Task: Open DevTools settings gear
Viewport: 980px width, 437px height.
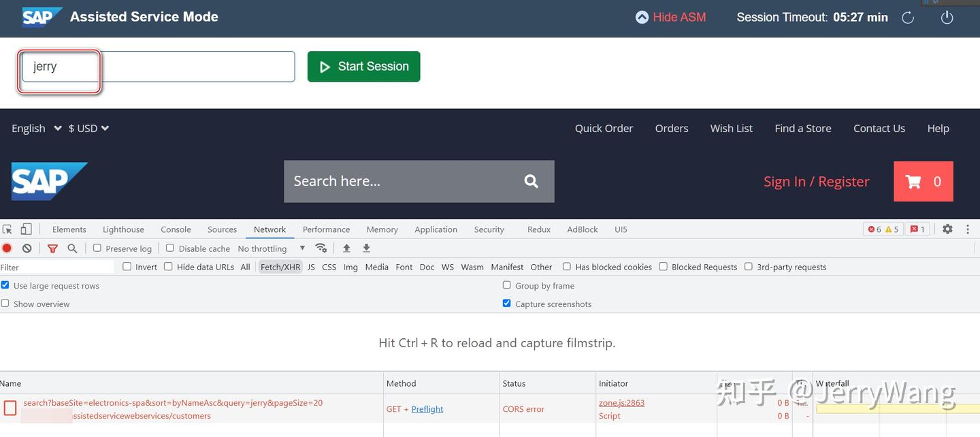Action: tap(947, 229)
